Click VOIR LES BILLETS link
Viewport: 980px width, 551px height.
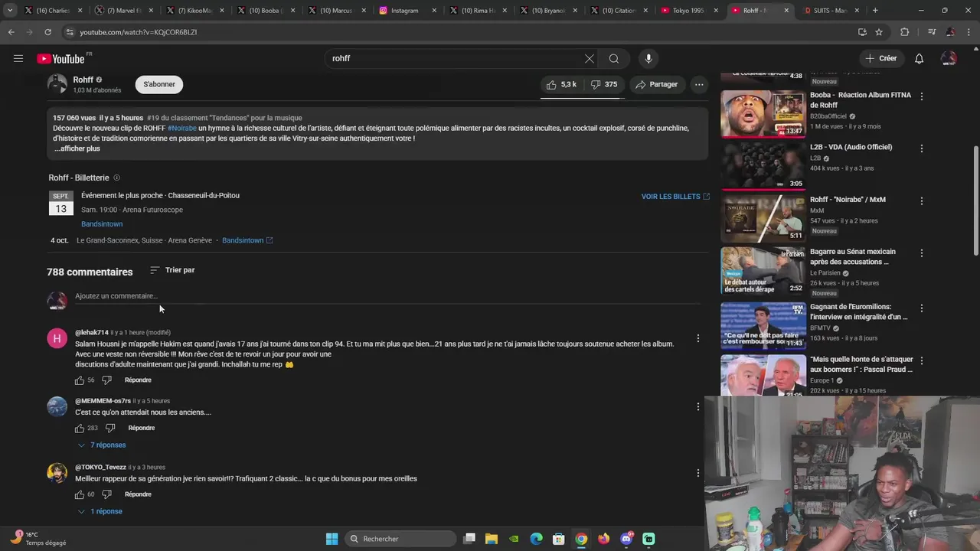click(x=675, y=197)
